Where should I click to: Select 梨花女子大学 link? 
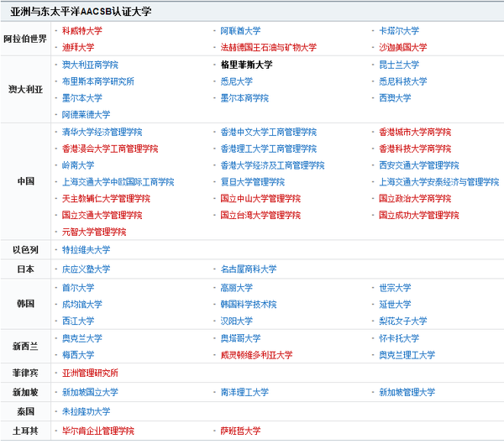403,321
